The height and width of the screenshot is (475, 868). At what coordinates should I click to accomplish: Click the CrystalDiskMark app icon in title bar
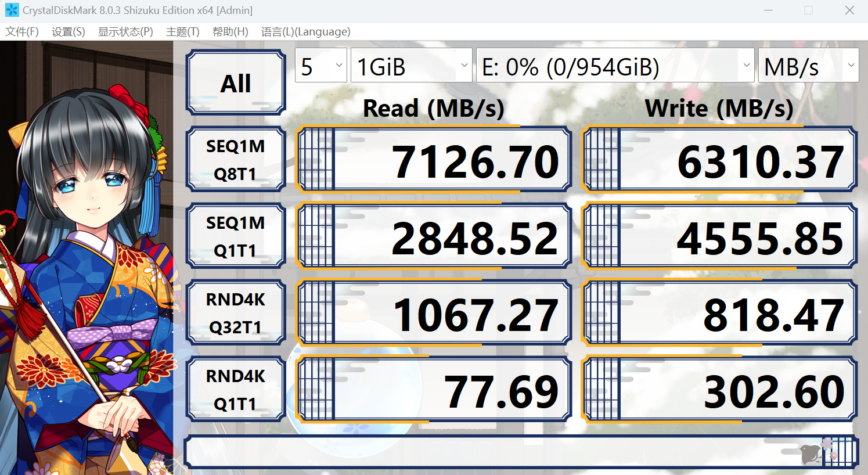pyautogui.click(x=12, y=10)
